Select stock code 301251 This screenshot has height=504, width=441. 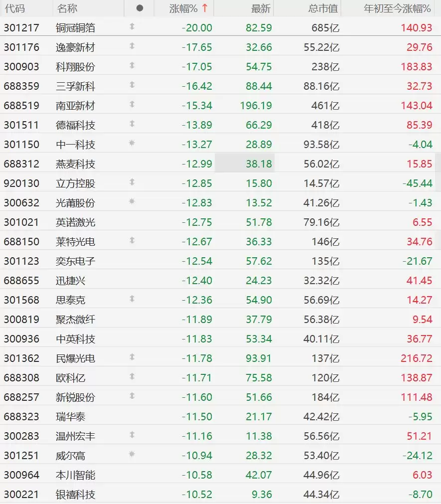tap(21, 456)
